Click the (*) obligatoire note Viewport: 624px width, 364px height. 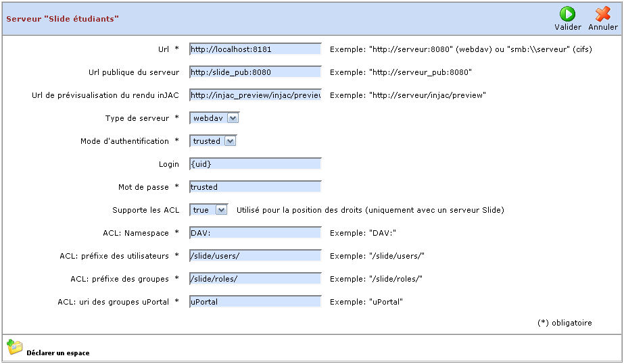point(565,323)
